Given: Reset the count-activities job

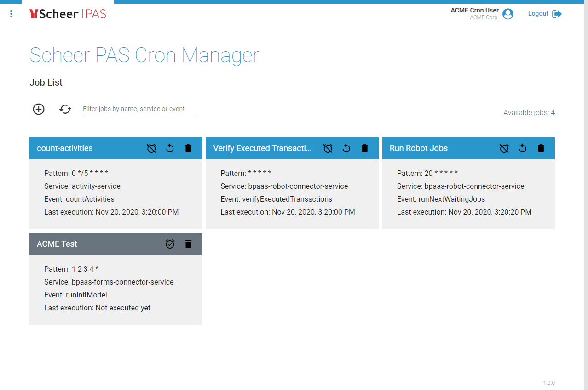Looking at the screenshot, I should 170,148.
